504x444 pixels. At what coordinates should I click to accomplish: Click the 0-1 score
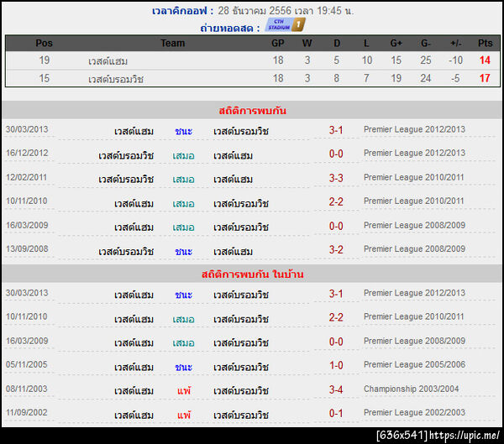pyautogui.click(x=336, y=413)
